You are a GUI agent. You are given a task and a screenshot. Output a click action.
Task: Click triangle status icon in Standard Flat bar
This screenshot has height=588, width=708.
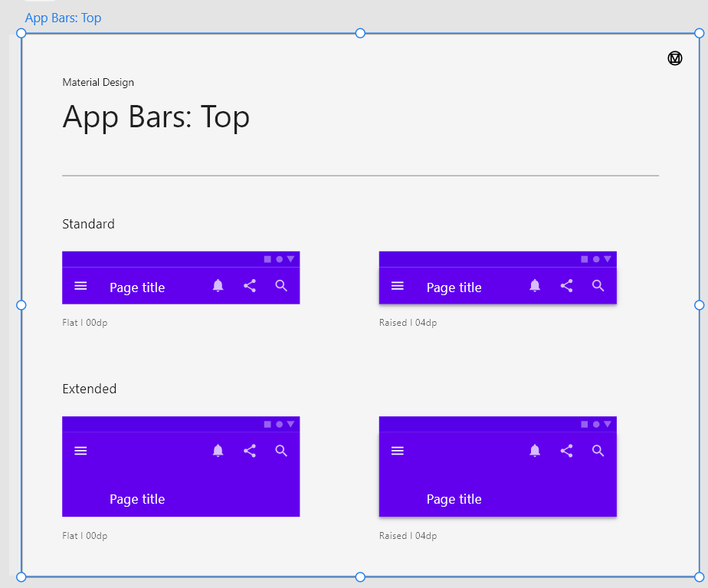tap(291, 259)
